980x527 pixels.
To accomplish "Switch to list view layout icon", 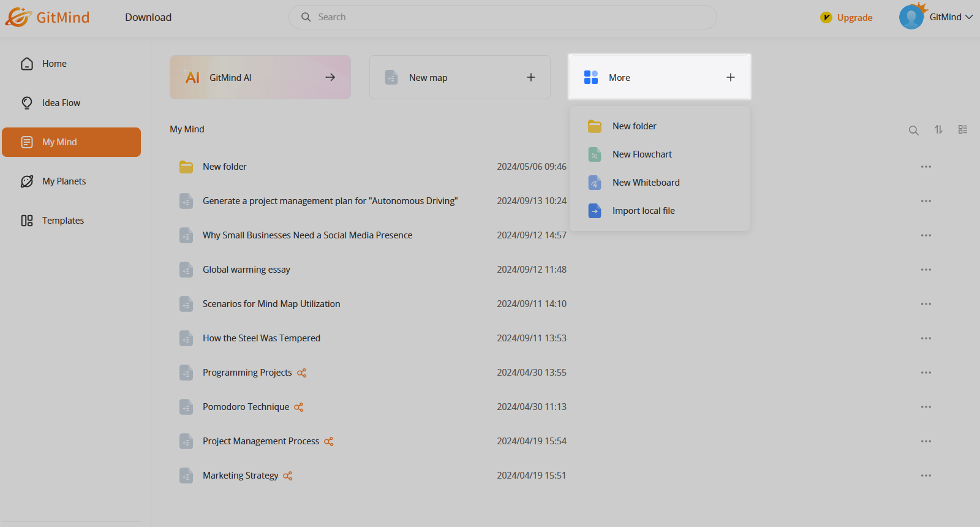I will tap(963, 130).
